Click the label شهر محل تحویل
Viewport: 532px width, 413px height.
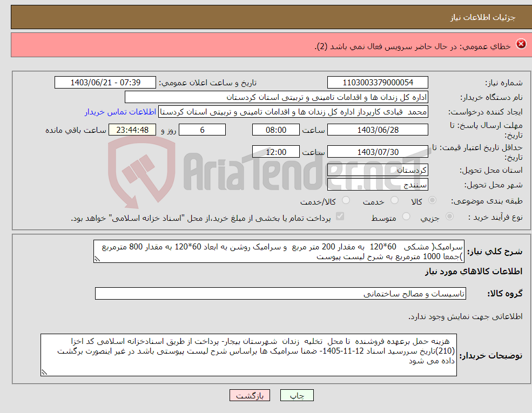pos(493,185)
